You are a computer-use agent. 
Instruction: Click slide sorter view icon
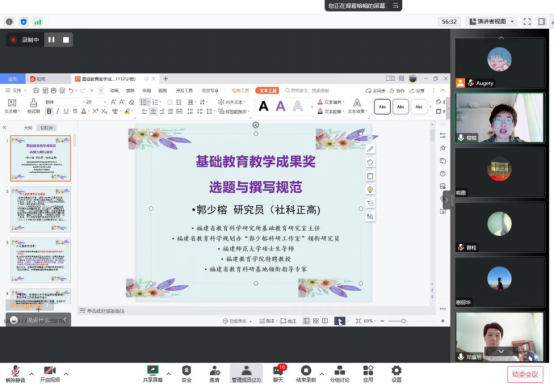316,321
